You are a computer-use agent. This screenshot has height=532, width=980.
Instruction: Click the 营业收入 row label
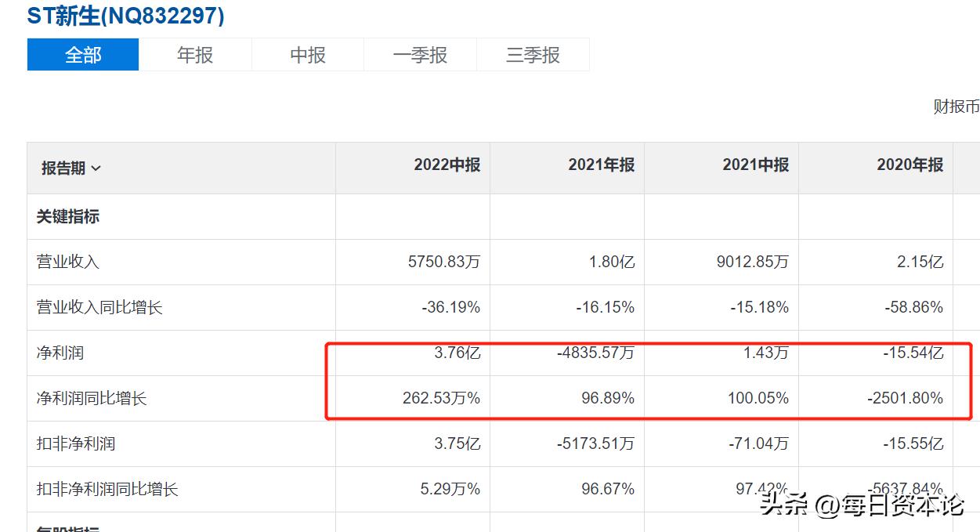tap(68, 262)
